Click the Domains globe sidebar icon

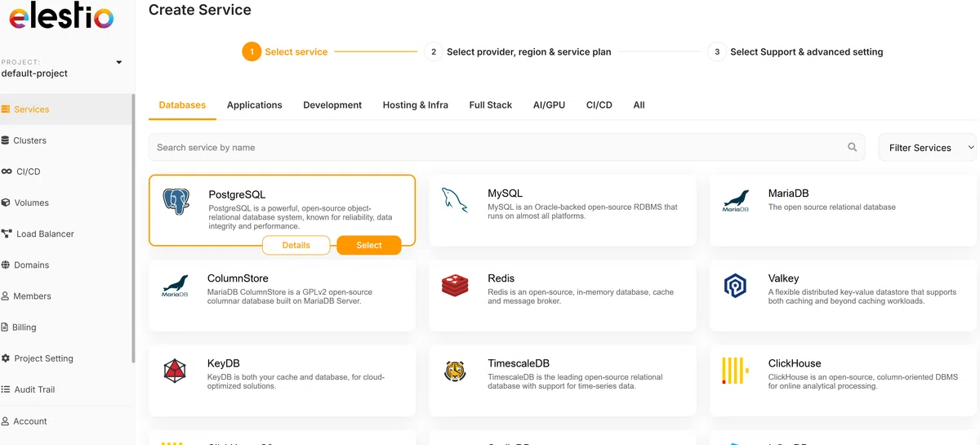[6, 265]
